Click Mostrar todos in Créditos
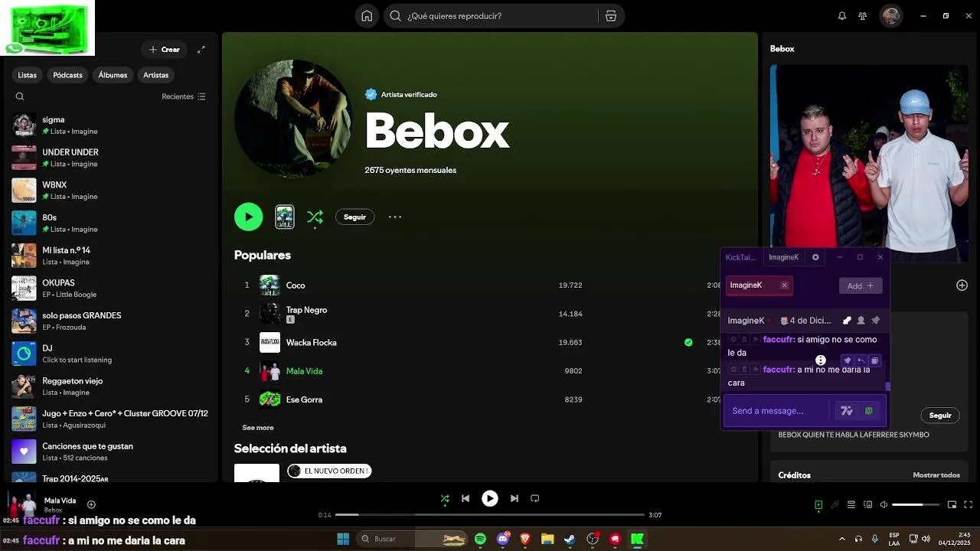The width and height of the screenshot is (980, 551). coord(936,475)
